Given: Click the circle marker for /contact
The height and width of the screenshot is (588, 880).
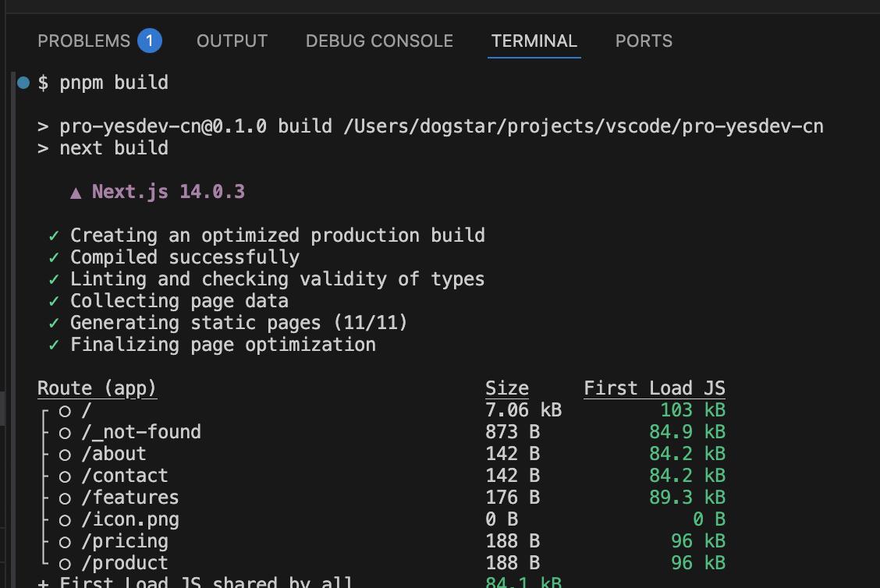Looking at the screenshot, I should tap(65, 477).
